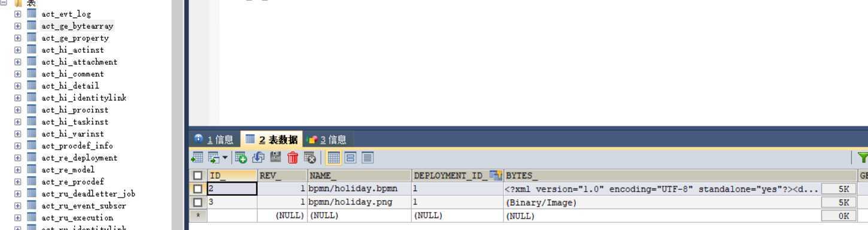Image resolution: width=868 pixels, height=230 pixels.
Task: Click the <?xml version bytes cell
Action: click(663, 189)
